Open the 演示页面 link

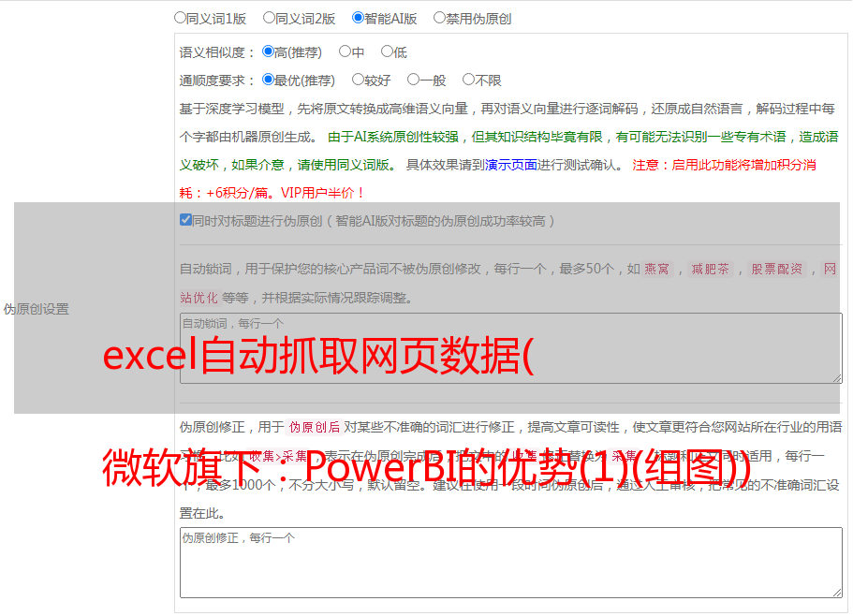click(511, 165)
